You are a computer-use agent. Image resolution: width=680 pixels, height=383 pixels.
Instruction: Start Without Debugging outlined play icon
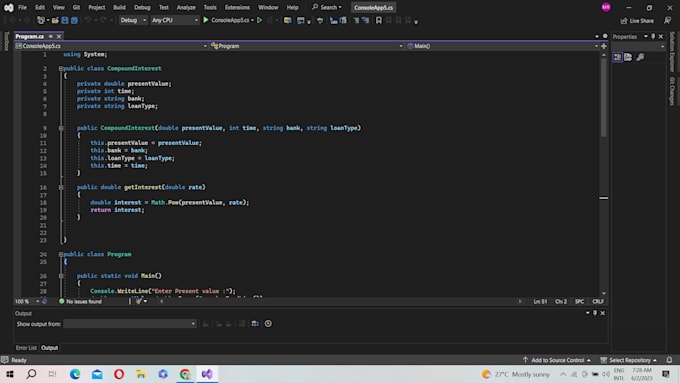click(259, 20)
